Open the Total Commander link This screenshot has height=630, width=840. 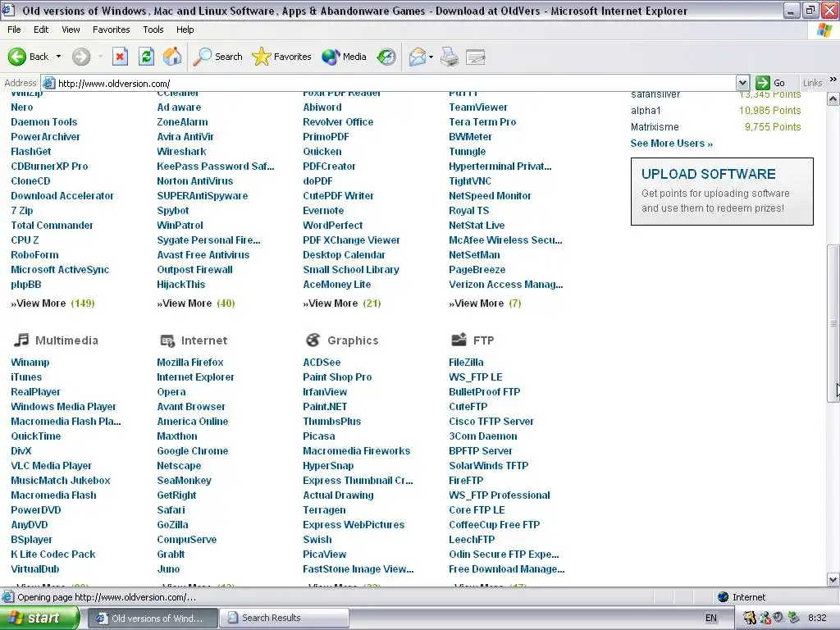(52, 226)
